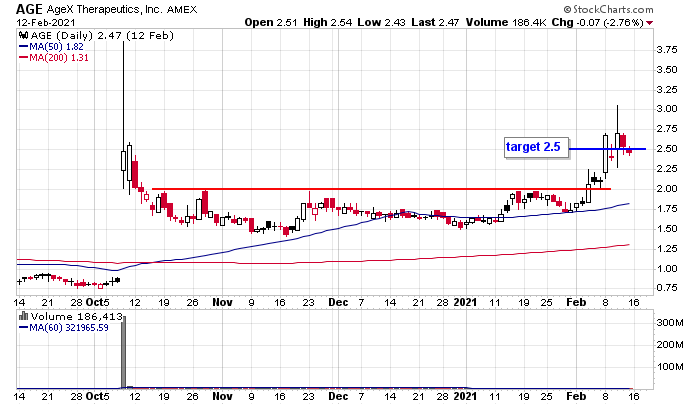Viewport: 700px width, 405px height.
Task: Click the MA(200) 1.31 legend entry
Action: [x=54, y=58]
